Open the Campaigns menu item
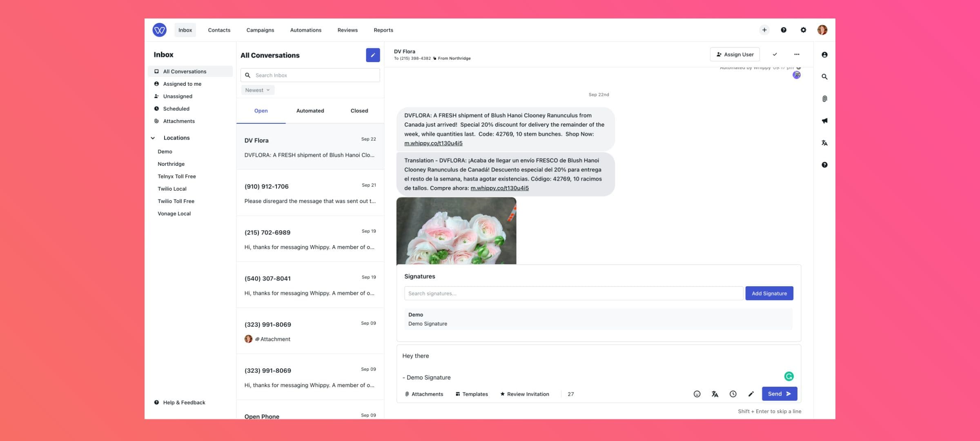This screenshot has width=980, height=441. pyautogui.click(x=260, y=30)
